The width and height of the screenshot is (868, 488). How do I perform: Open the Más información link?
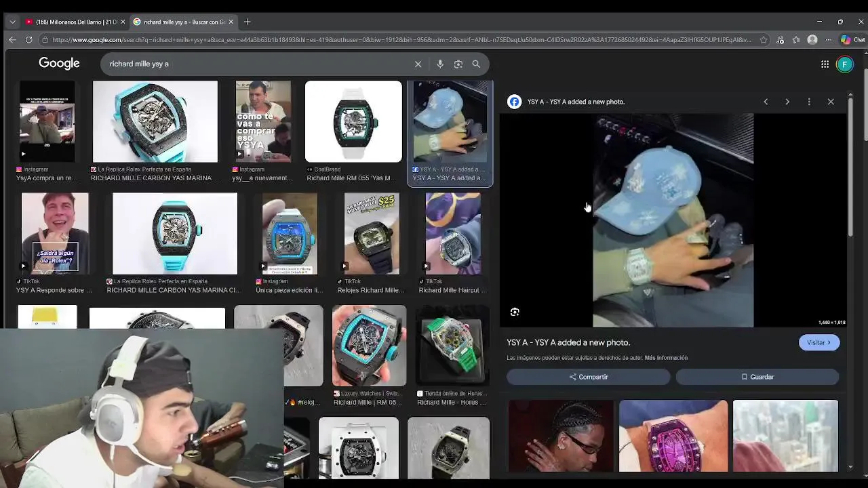click(666, 358)
